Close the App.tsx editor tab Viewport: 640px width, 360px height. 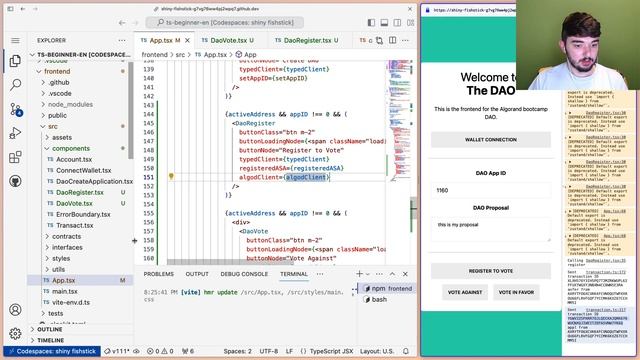click(x=187, y=40)
